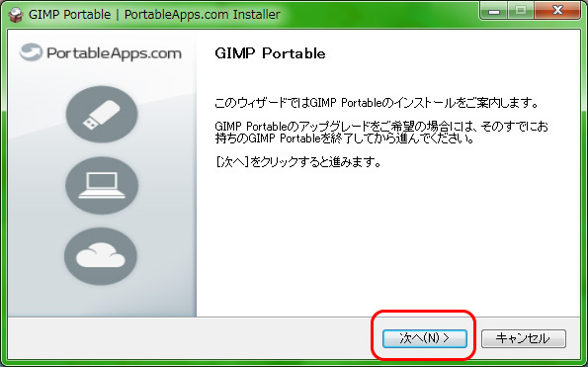This screenshot has width=588, height=367.
Task: Click the disabled maximize button
Action: tap(521, 11)
